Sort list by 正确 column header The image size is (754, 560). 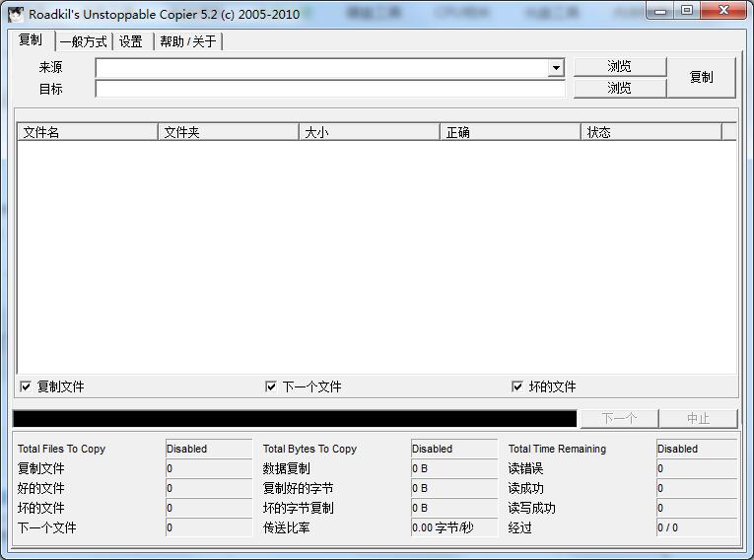coord(511,132)
